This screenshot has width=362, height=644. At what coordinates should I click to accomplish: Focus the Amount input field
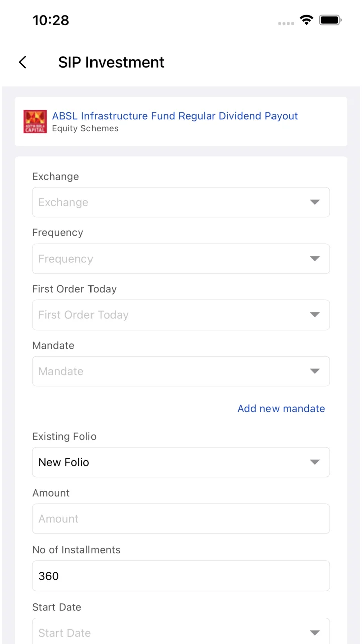click(181, 519)
